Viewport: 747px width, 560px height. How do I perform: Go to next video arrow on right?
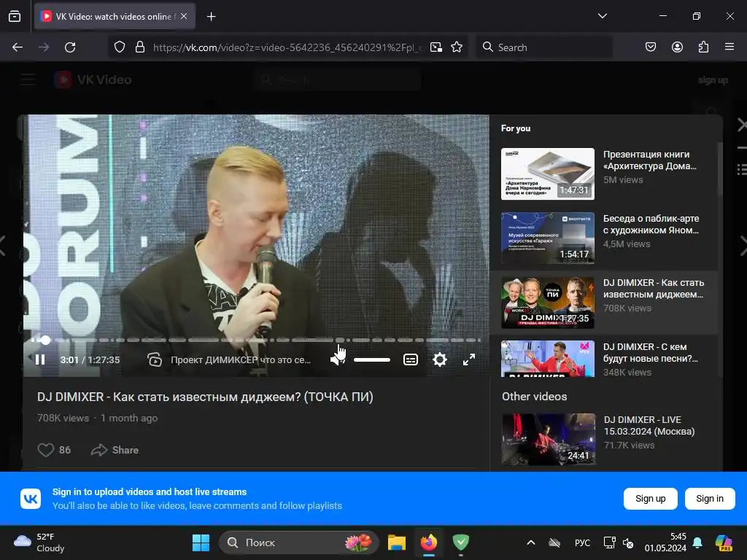(x=743, y=246)
